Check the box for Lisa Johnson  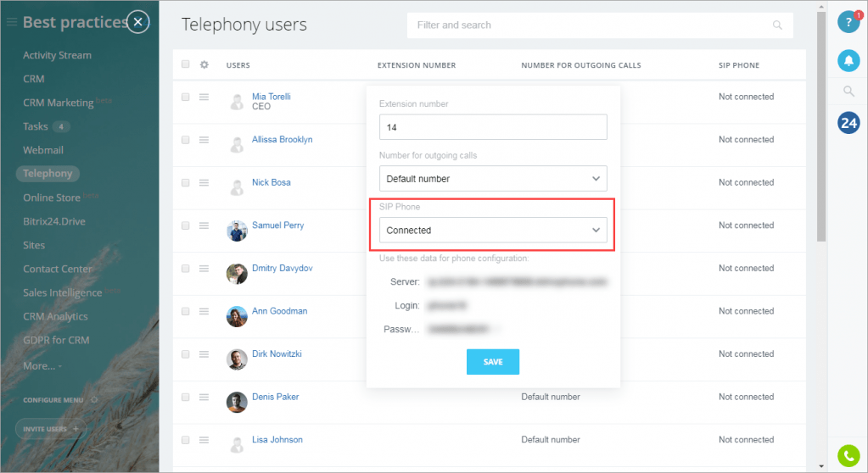point(186,440)
